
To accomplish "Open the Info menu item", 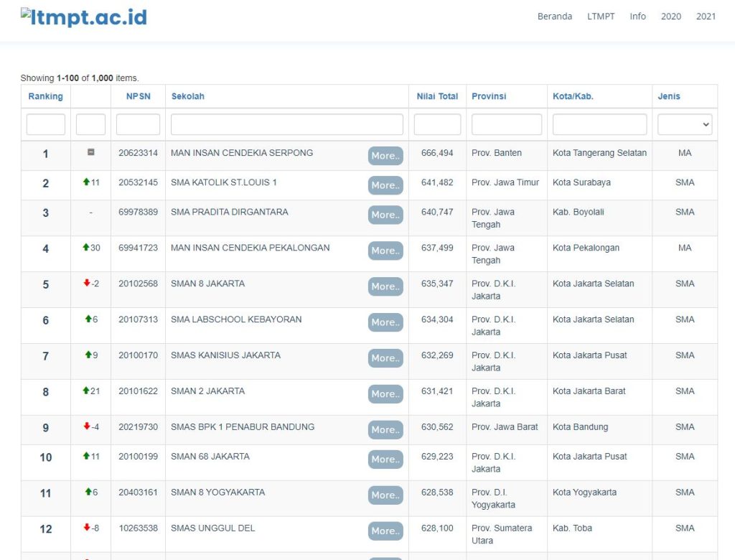I will [x=637, y=17].
